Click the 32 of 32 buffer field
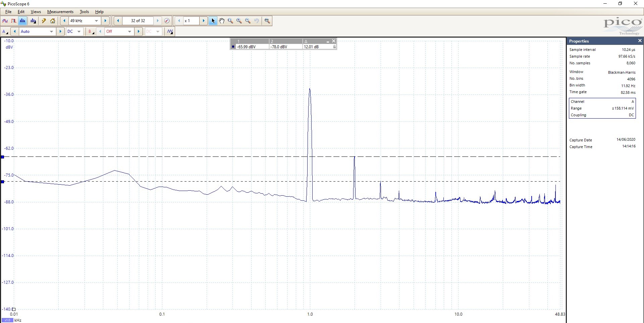The height and width of the screenshot is (323, 644). (138, 21)
